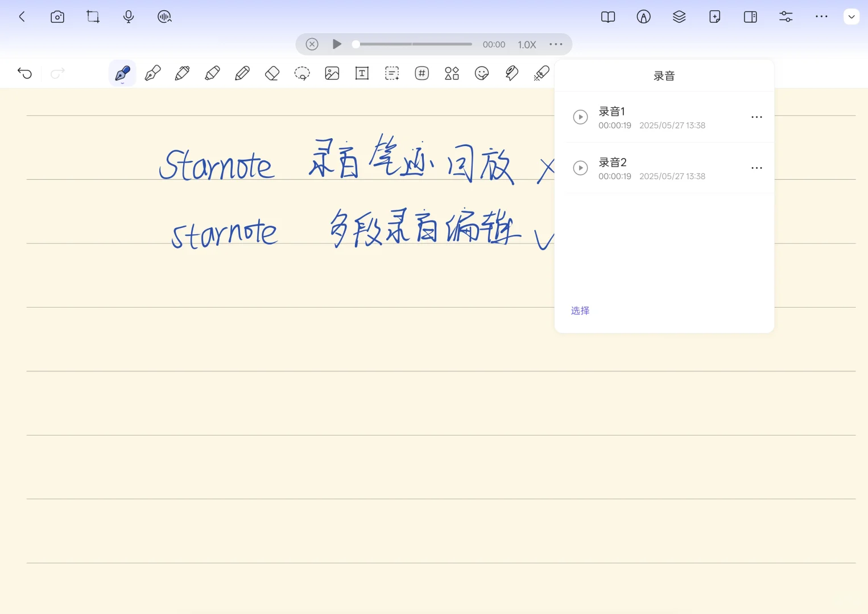The image size is (868, 614).
Task: Open the sticker emoji tool
Action: (x=482, y=73)
